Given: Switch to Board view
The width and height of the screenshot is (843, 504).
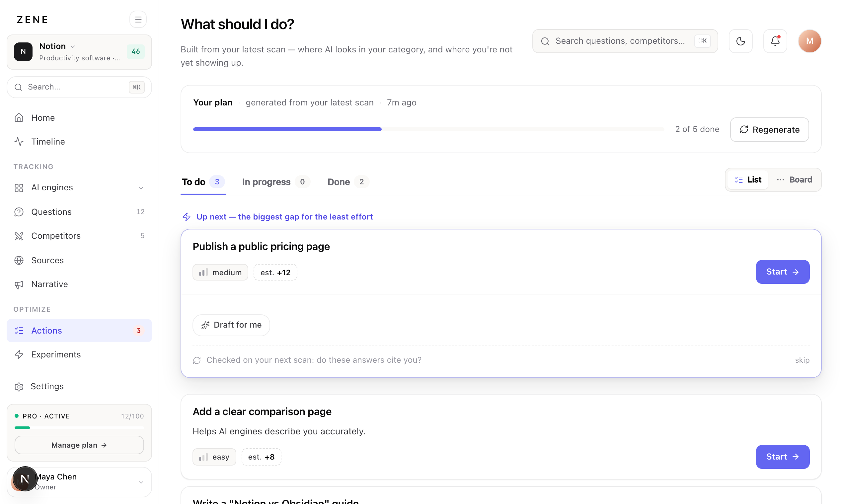Looking at the screenshot, I should (795, 180).
